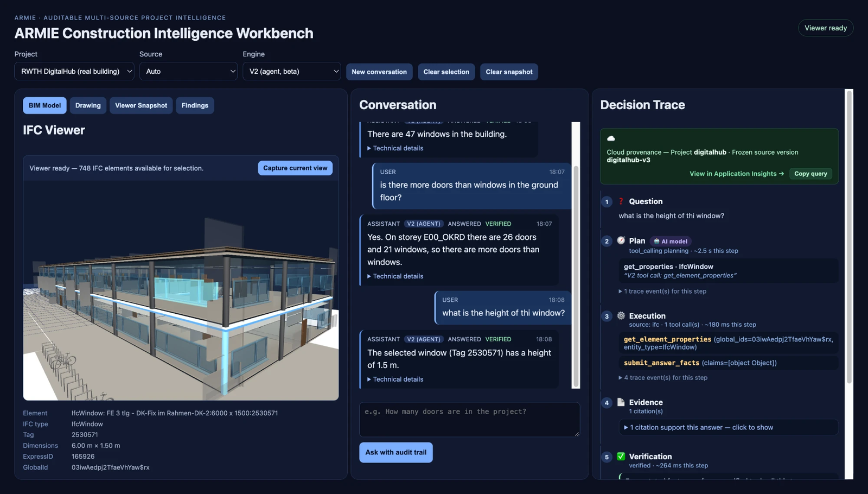Click the red question mark icon
Image resolution: width=868 pixels, height=494 pixels.
pyautogui.click(x=621, y=201)
